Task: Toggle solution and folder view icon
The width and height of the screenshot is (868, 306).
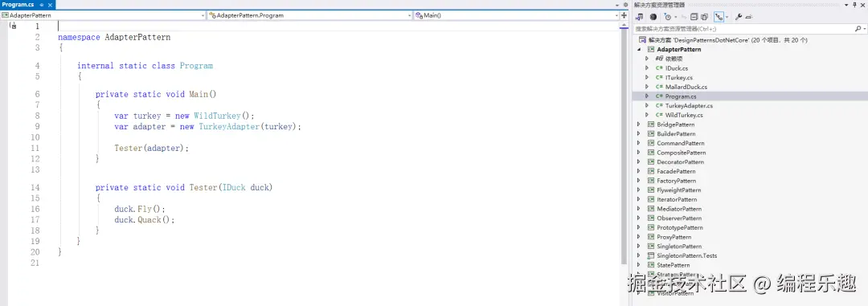Action: (640, 17)
